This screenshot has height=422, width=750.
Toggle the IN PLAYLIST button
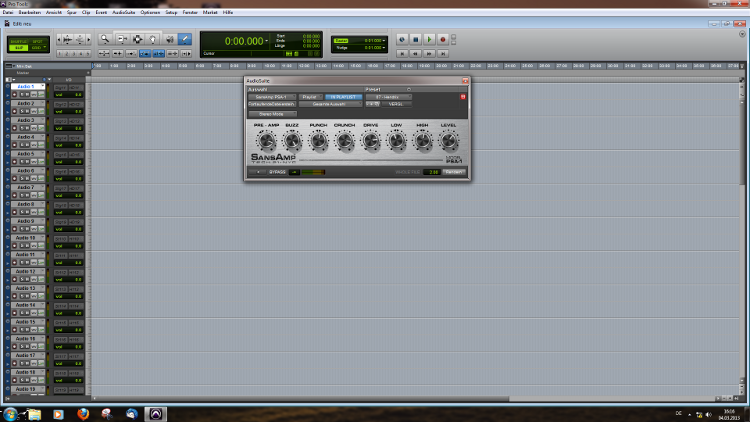343,96
